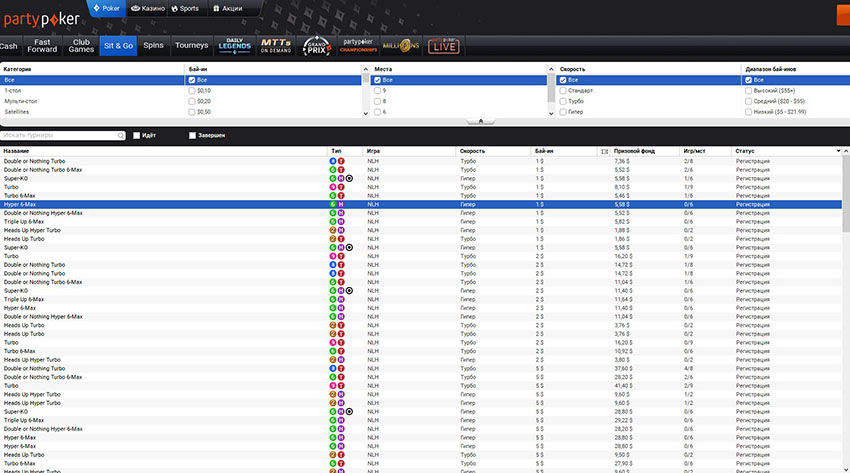Sort by the Статус column arrow
850x473 pixels.
coord(838,150)
